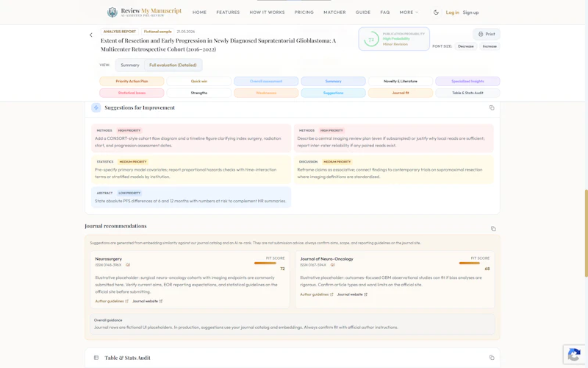
Task: Open Neurosurgery Journal website link
Action: [x=148, y=301]
